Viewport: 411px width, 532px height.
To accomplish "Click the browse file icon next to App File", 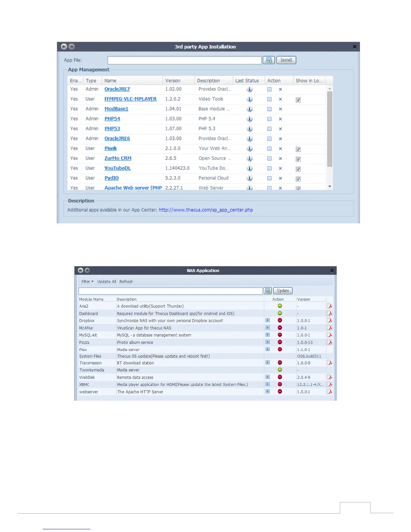I will tap(269, 60).
